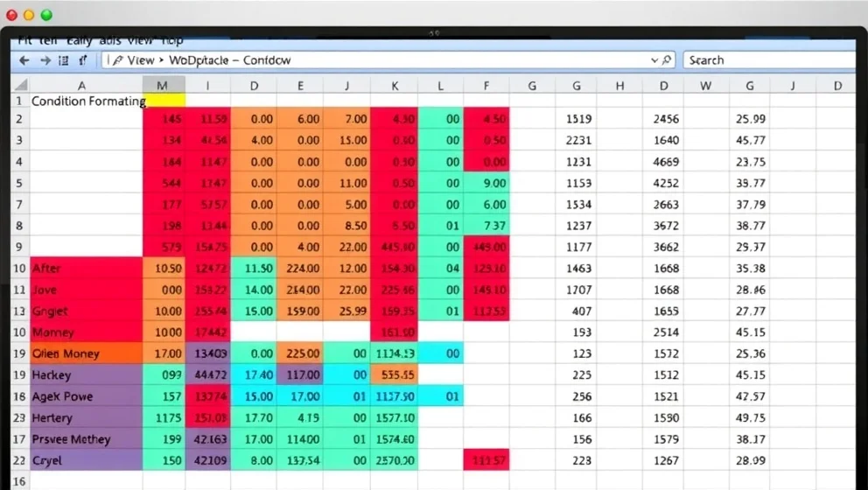Click the View breadcrumb segment
This screenshot has height=490, width=868.
[140, 60]
